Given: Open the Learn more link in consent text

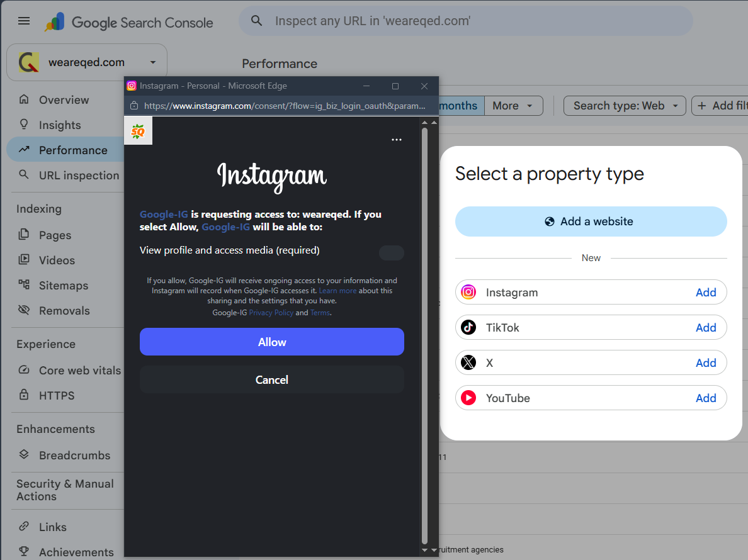Looking at the screenshot, I should point(337,291).
